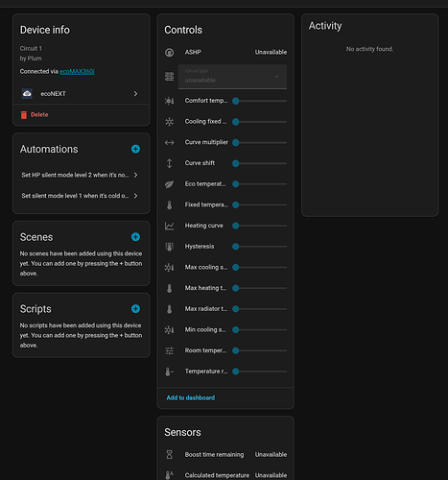
Task: Click the Calculated temperature thermometer icon
Action: pos(169,475)
